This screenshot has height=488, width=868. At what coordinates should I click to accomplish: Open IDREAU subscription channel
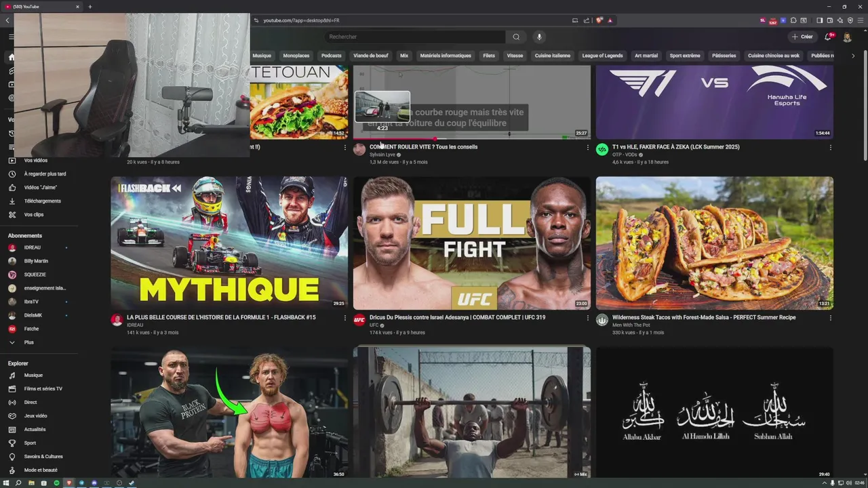click(37, 247)
